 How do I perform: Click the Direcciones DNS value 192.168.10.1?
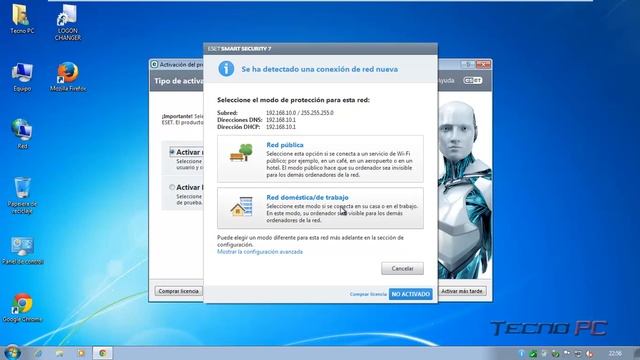point(281,120)
